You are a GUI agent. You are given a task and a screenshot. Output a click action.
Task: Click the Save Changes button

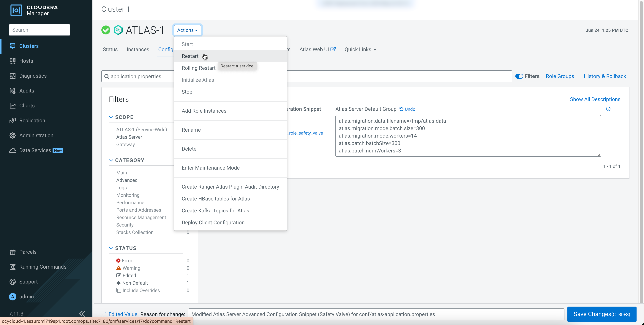coord(602,314)
